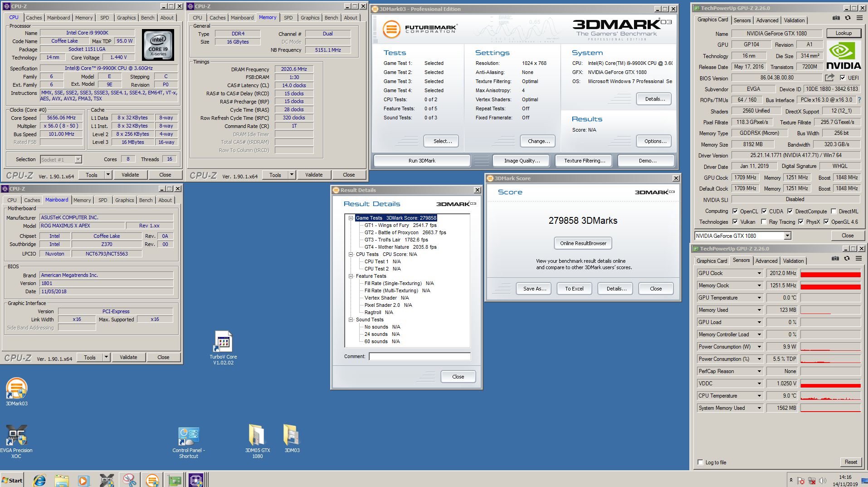Open the Control Panel shortcut icon
The image size is (868, 487).
(x=189, y=443)
